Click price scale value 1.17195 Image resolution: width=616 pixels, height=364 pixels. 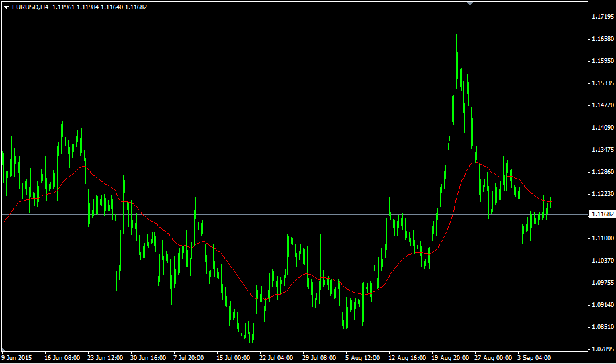click(603, 17)
